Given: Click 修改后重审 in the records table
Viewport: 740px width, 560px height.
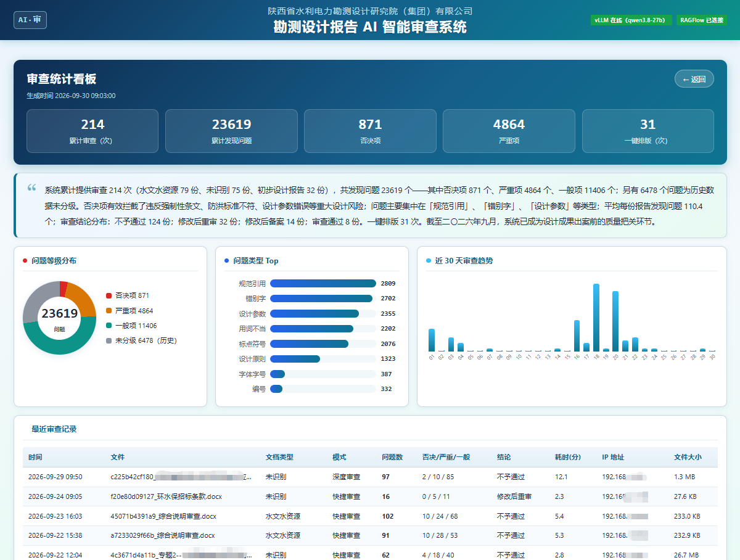Looking at the screenshot, I should (x=514, y=496).
